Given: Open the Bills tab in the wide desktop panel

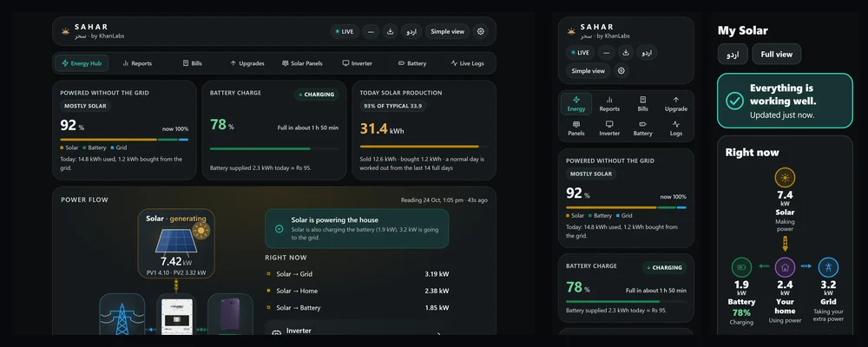Looking at the screenshot, I should click(x=192, y=63).
